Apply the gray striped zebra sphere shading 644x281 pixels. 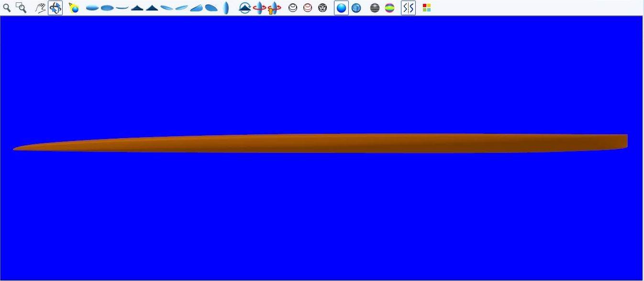[x=375, y=8]
